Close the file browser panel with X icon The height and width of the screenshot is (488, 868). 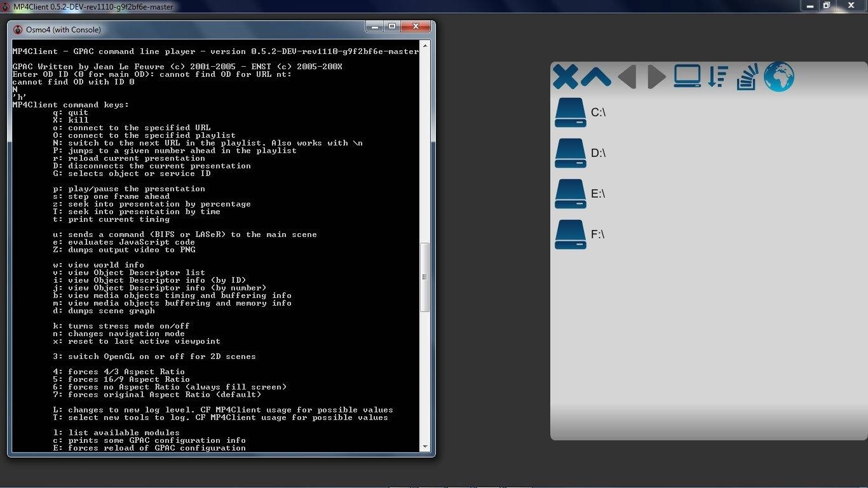(x=565, y=77)
